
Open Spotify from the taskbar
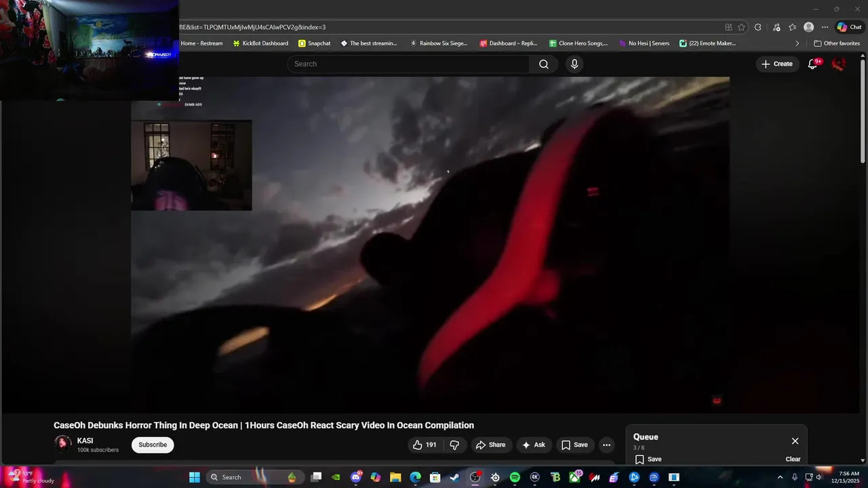click(515, 477)
